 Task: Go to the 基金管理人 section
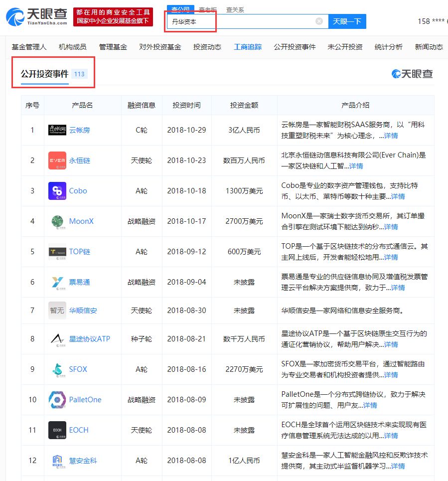point(29,47)
